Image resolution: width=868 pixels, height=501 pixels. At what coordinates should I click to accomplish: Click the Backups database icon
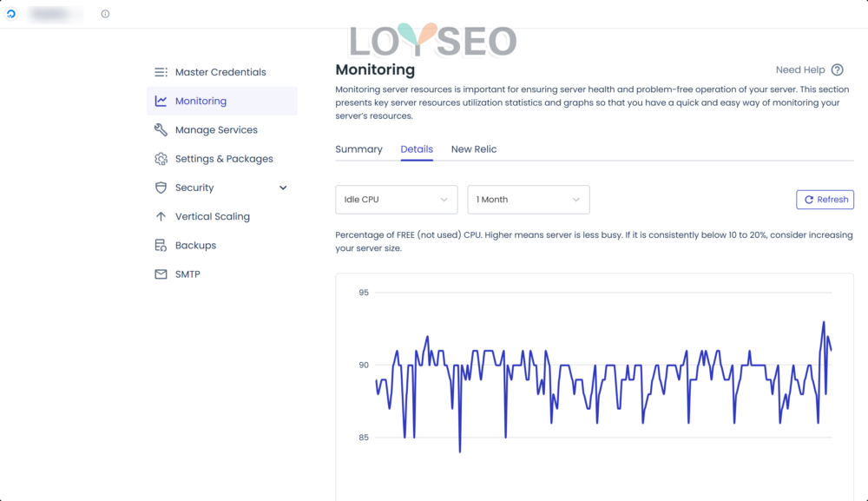tap(161, 246)
